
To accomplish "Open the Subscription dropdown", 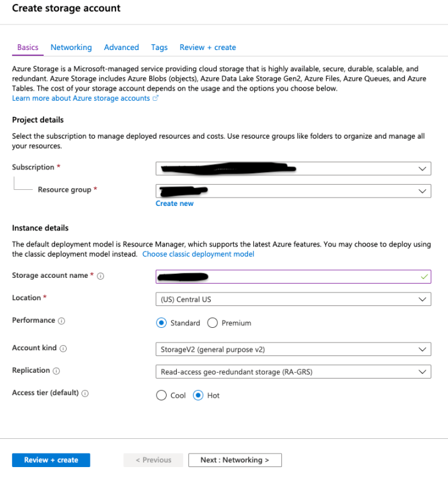I will coord(293,168).
